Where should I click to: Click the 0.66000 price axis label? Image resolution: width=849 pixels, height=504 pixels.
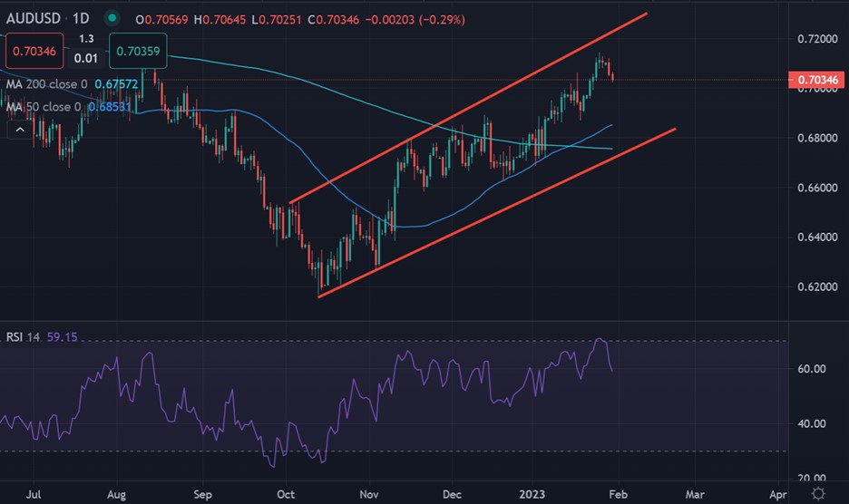click(x=817, y=188)
